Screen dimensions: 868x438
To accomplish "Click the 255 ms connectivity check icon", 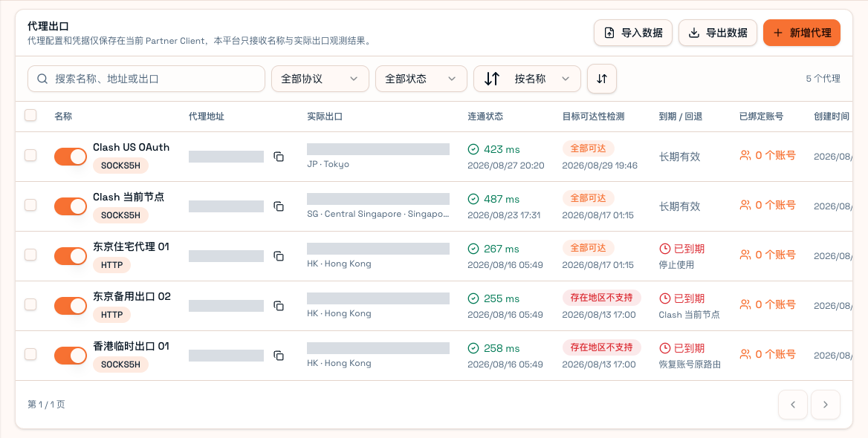I will tap(473, 298).
